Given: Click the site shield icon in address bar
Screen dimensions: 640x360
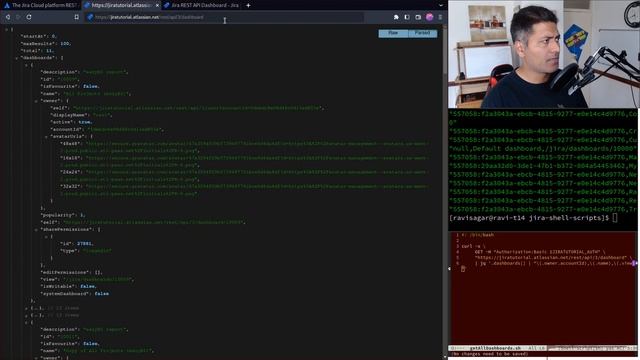Looking at the screenshot, I should (90, 17).
